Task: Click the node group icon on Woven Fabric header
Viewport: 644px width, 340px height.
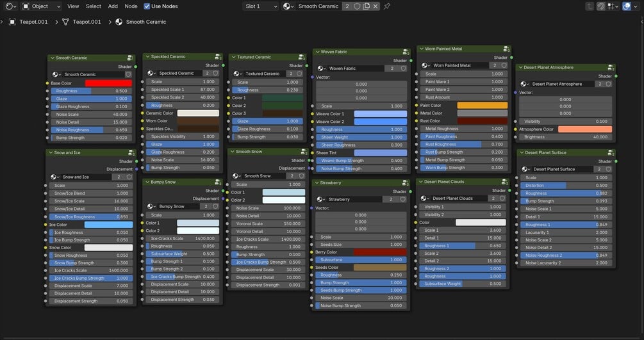Action: tap(406, 52)
